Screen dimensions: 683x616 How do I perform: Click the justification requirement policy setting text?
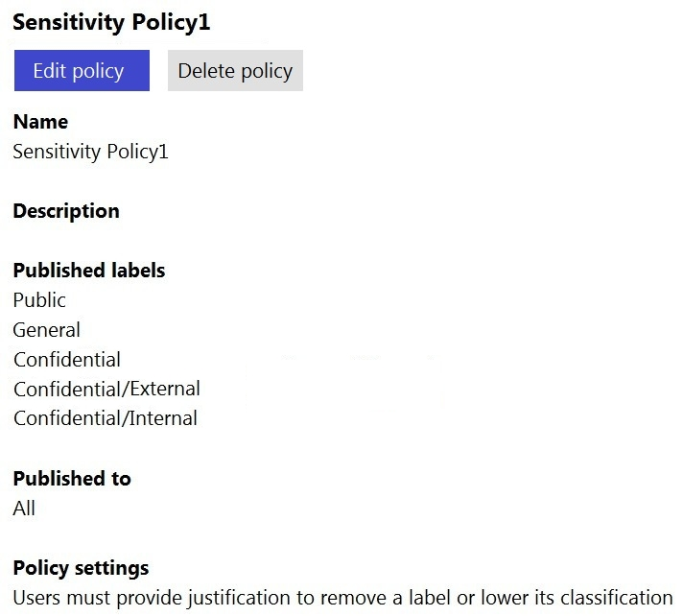point(342,597)
